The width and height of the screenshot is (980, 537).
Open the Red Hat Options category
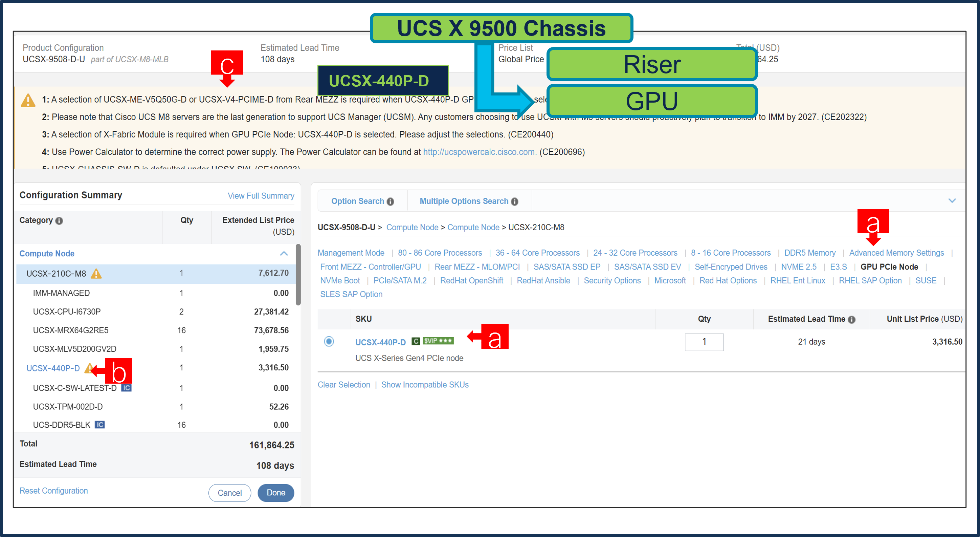pyautogui.click(x=728, y=280)
